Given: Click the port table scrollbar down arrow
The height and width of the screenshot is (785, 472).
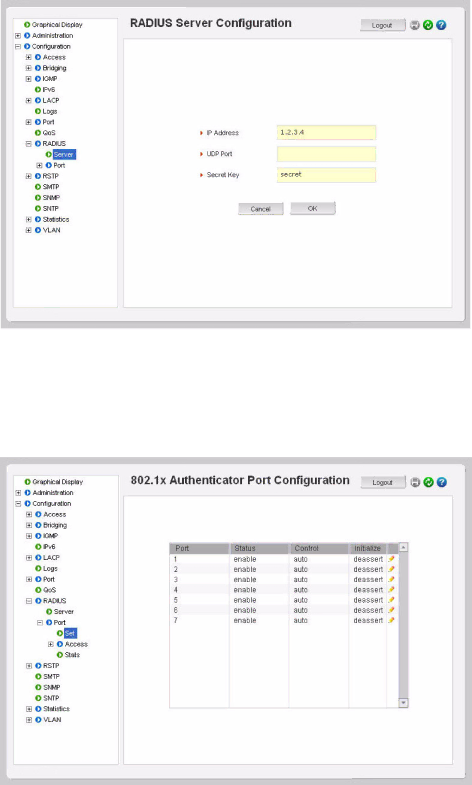Looking at the screenshot, I should pos(403,703).
